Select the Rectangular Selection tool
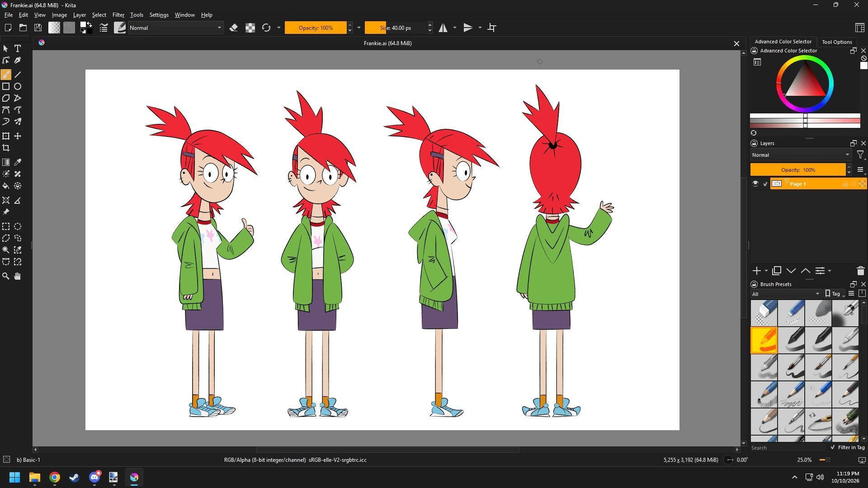This screenshot has height=488, width=868. [6, 226]
